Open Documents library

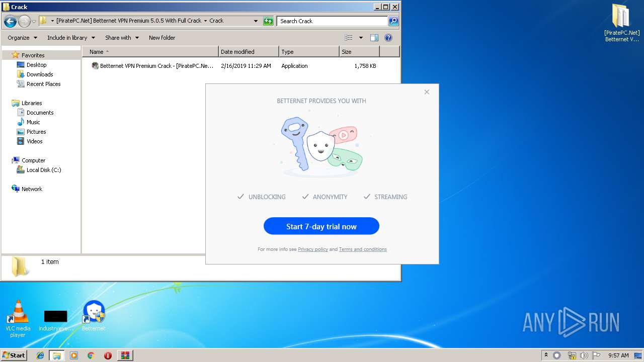click(40, 113)
